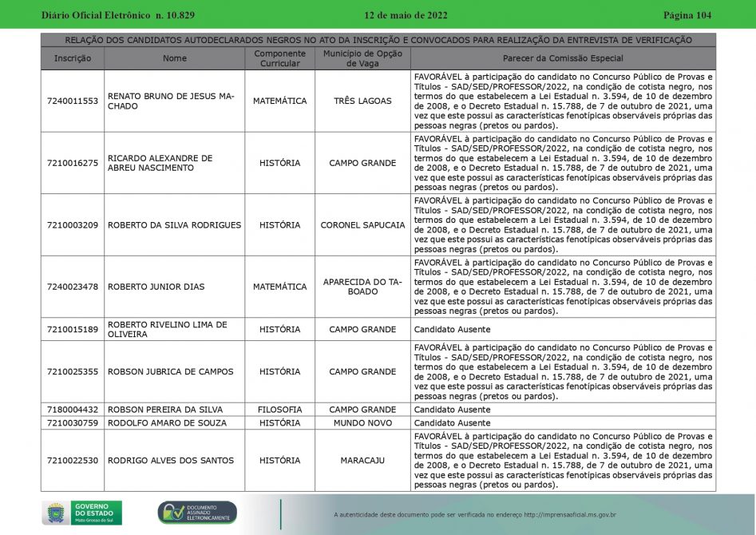Click the MUNDO NOVO municipality cell
756x535 pixels.
click(x=362, y=423)
